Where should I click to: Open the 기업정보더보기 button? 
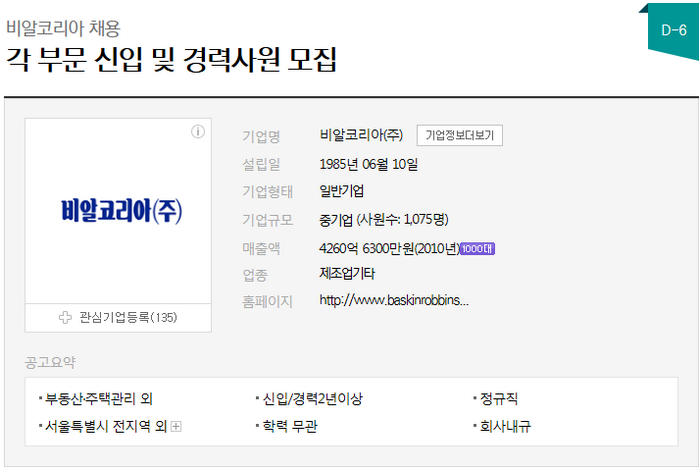point(459,135)
